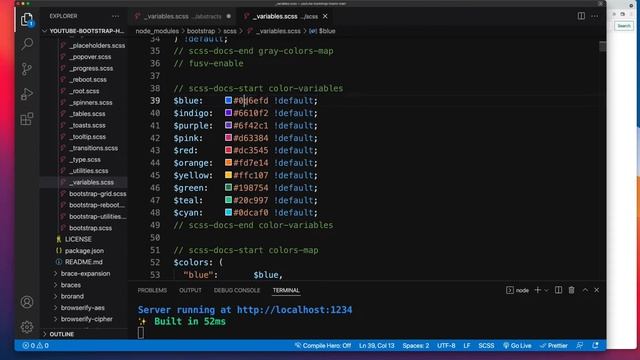Open Explorer more actions ellipsis
This screenshot has height=360, width=640.
pos(116,16)
